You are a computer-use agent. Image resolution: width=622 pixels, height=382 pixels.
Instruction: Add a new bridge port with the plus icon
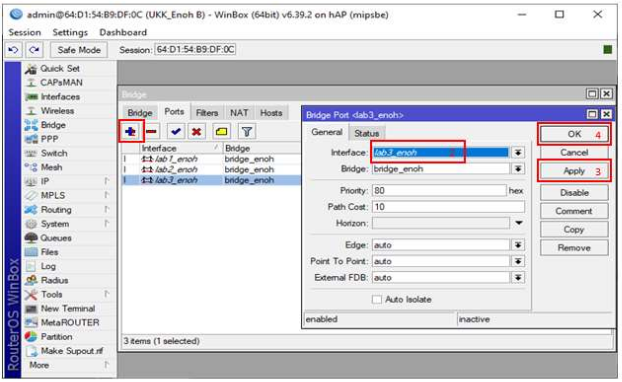131,131
